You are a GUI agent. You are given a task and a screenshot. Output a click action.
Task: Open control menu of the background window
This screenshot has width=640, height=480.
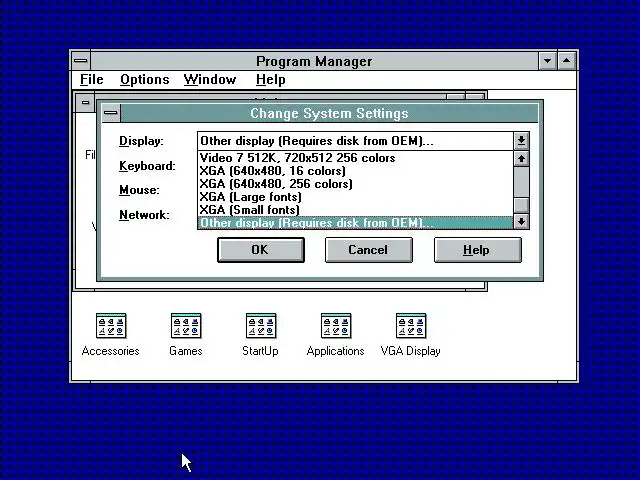point(85,102)
